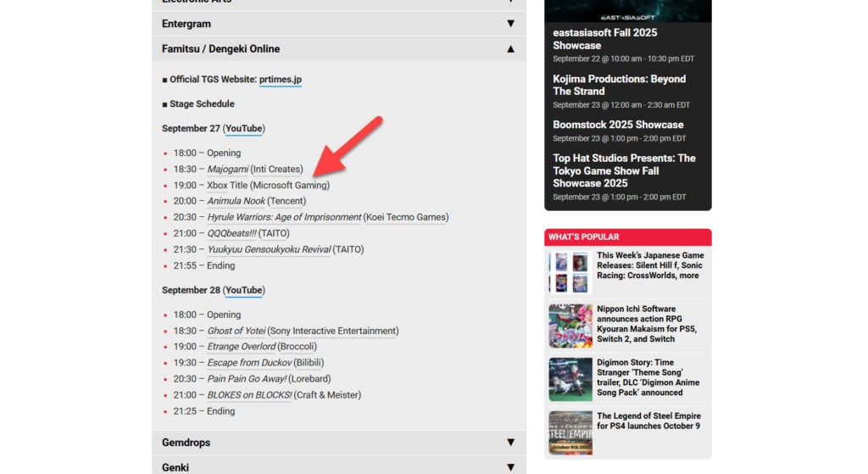Expand the Gemdrops section arrow
The image size is (868, 474).
[510, 443]
